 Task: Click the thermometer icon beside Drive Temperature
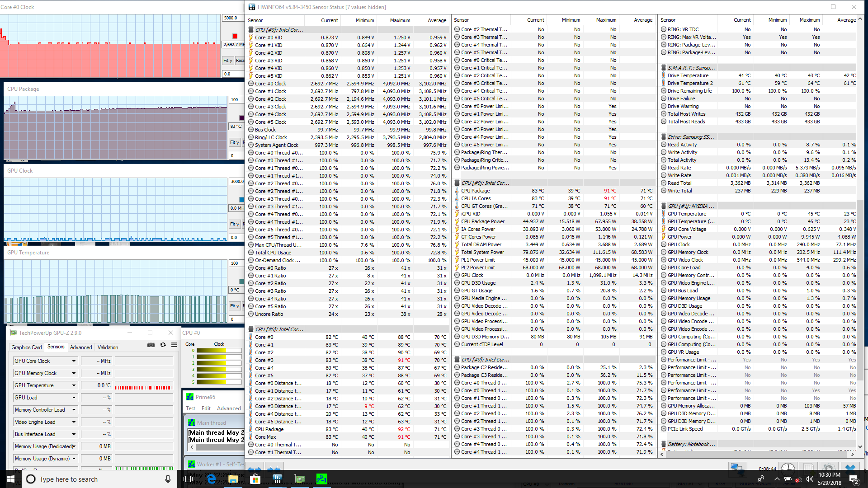tap(664, 75)
